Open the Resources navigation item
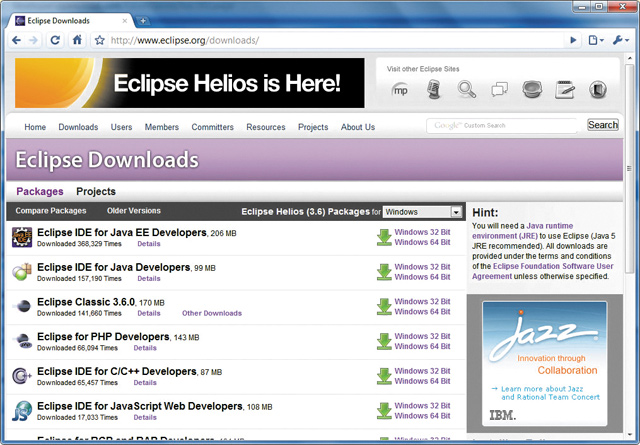640x445 pixels. pyautogui.click(x=266, y=127)
